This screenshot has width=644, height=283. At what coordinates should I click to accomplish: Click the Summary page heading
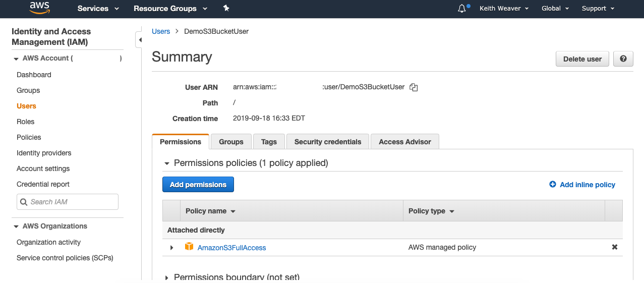click(182, 57)
